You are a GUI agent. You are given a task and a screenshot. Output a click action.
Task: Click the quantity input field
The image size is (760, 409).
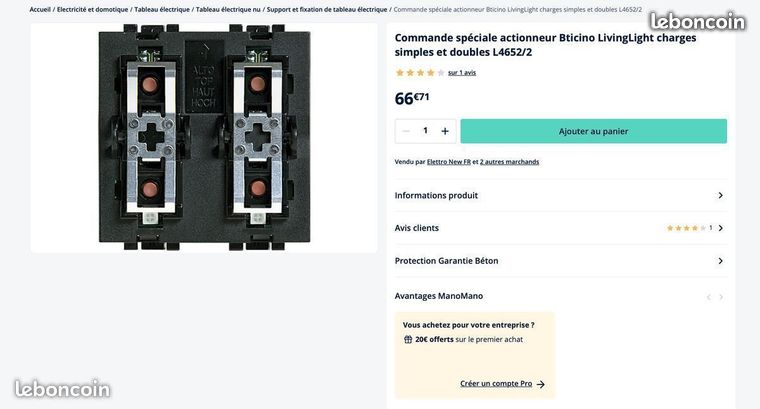coord(425,131)
